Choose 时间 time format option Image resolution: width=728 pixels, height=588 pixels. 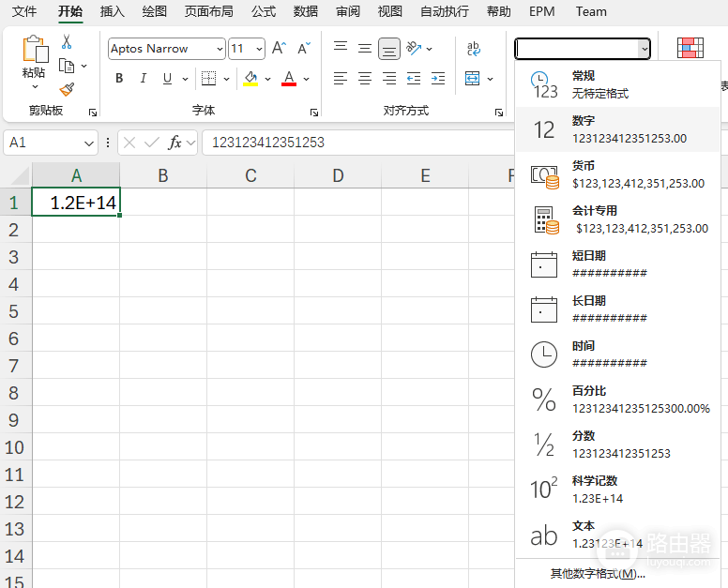click(617, 354)
